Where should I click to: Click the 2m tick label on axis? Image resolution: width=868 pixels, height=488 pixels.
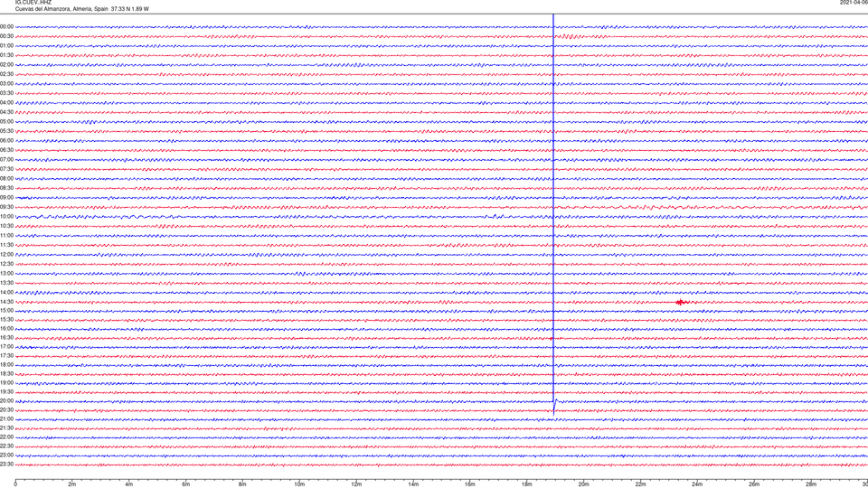tap(72, 484)
